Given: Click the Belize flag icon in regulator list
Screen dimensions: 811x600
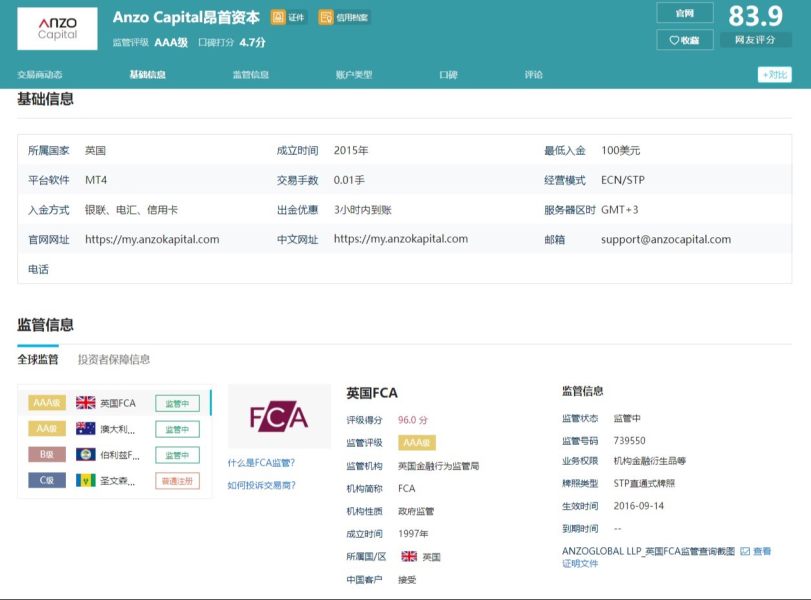Looking at the screenshot, I should tap(85, 454).
